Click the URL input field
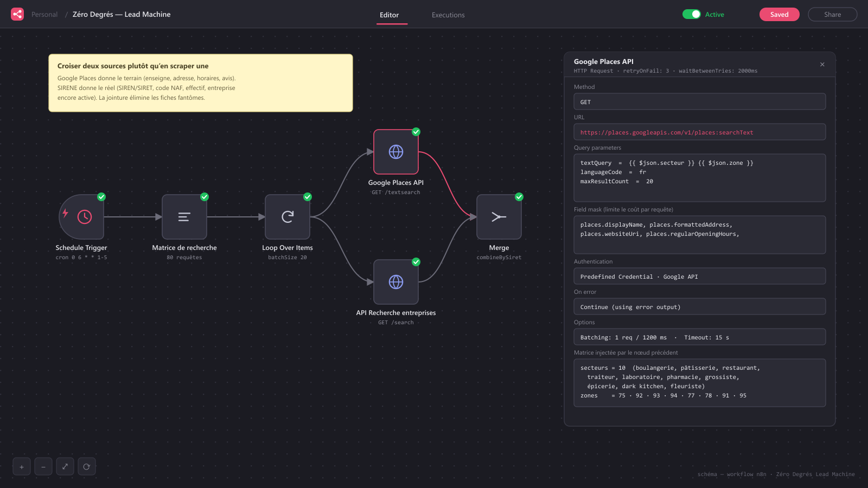 [x=700, y=132]
